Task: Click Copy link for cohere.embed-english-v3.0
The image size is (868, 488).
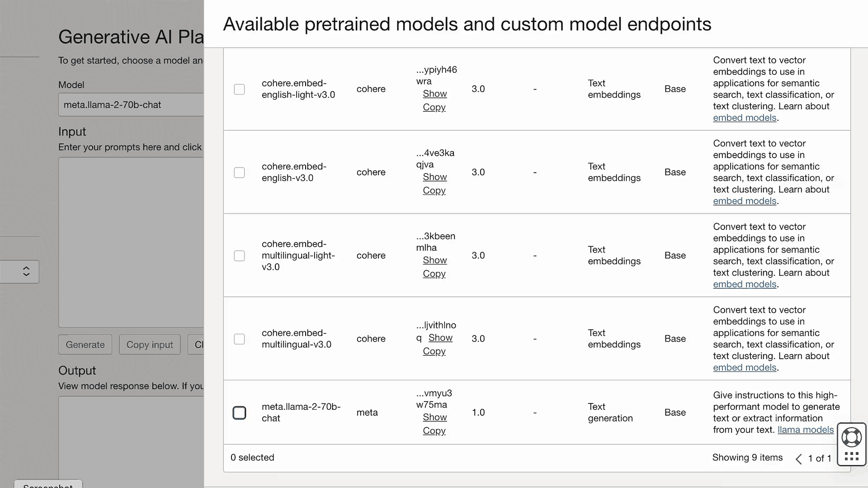Action: [x=434, y=190]
